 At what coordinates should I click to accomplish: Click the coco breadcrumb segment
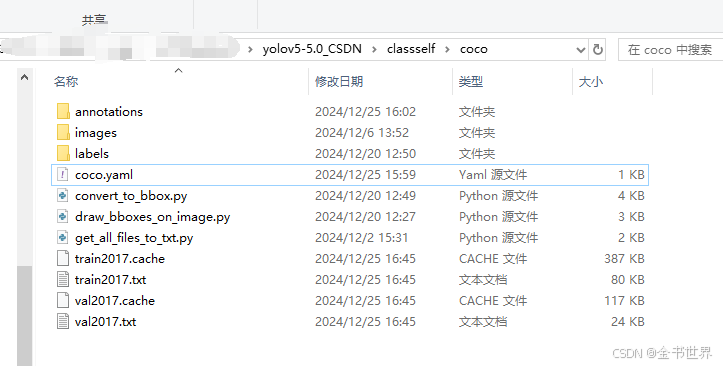(474, 49)
